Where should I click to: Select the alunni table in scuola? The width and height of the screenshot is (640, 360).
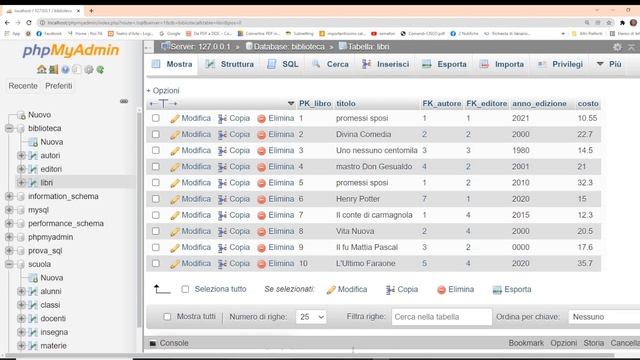(51, 291)
